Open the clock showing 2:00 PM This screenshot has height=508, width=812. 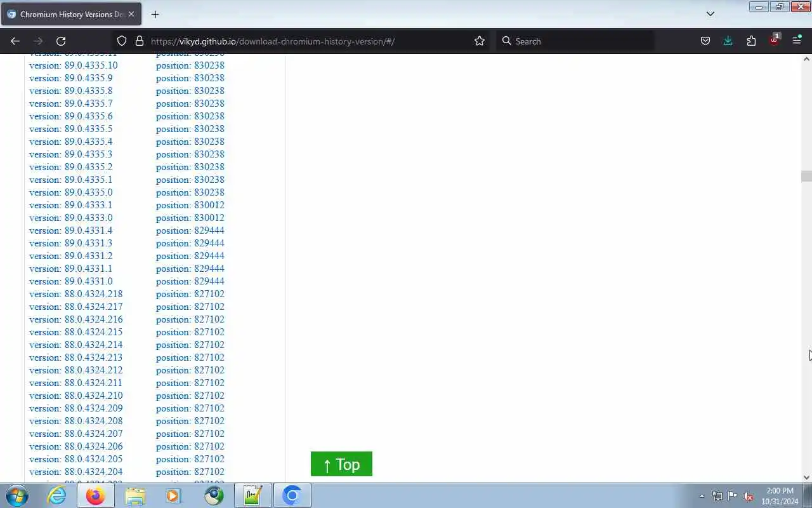pos(780,496)
